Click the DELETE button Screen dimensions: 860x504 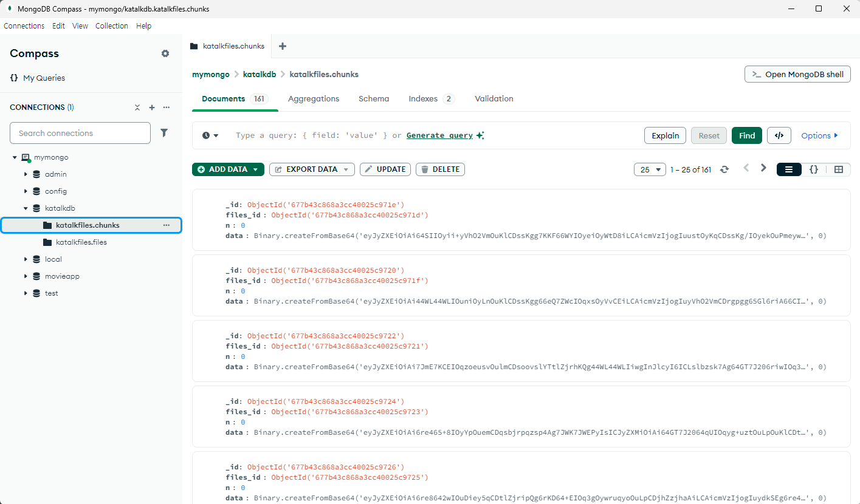point(440,169)
